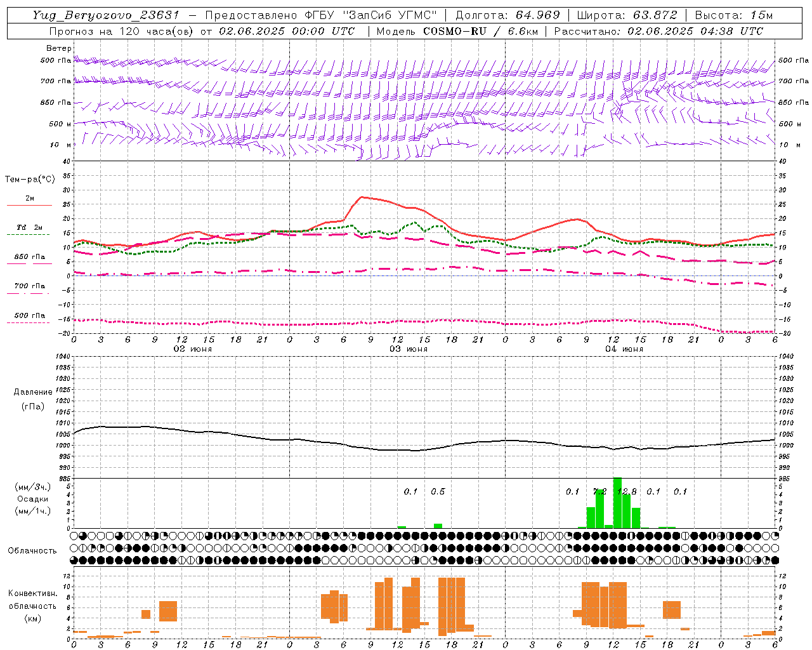The width and height of the screenshot is (812, 650).
Task: Click the Осадки precipitation label
Action: [x=33, y=499]
